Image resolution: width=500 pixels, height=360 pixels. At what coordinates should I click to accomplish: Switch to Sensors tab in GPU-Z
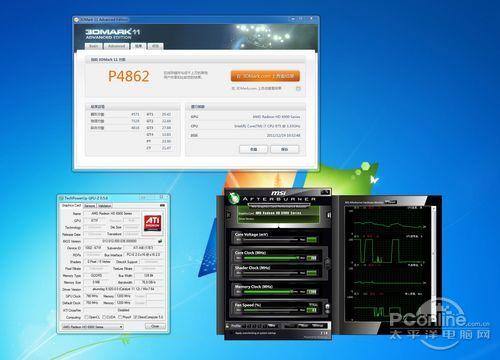(89, 206)
